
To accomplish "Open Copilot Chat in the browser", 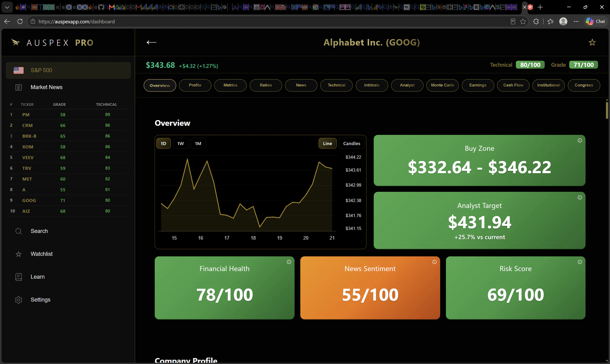I will pos(595,22).
